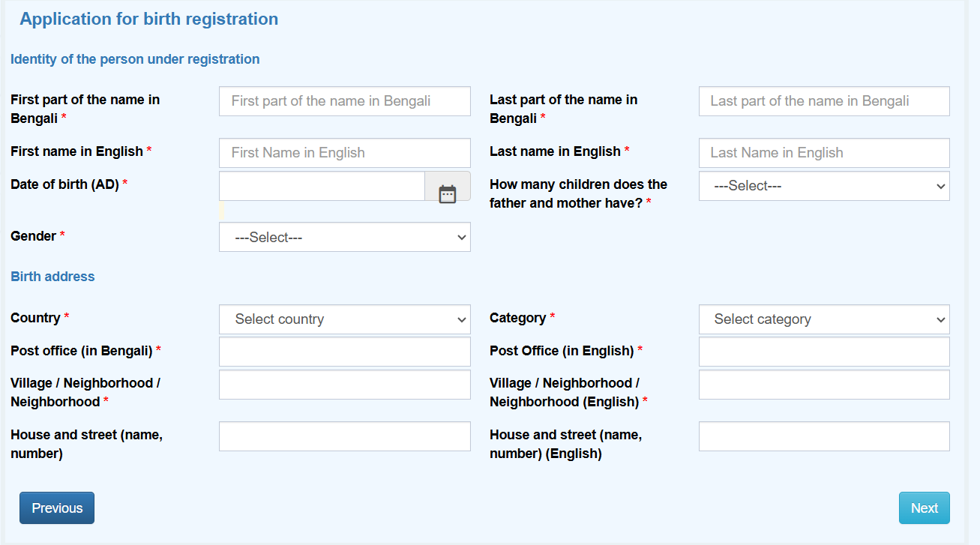
Task: Click the first part of name in Bengali field
Action: (344, 101)
